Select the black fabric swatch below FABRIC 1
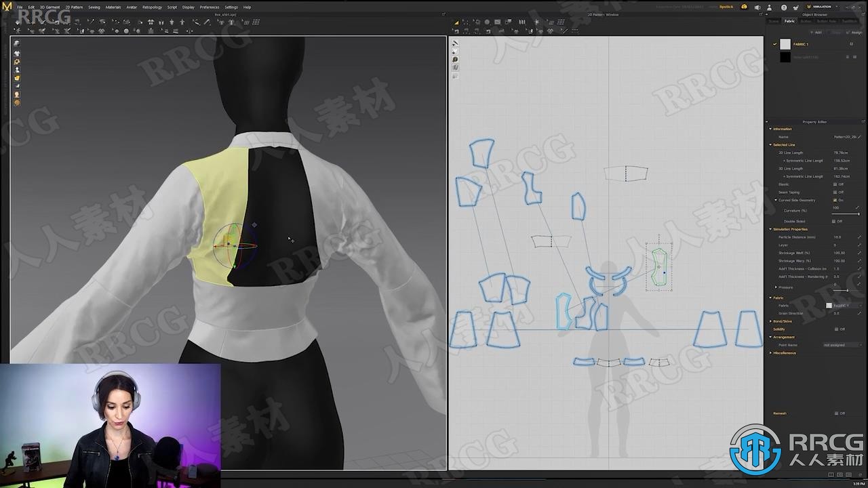868x488 pixels. (x=785, y=57)
